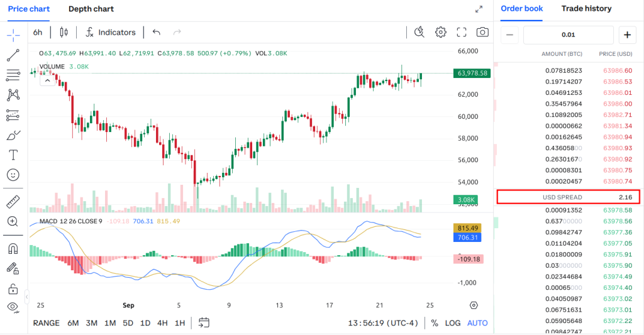Image resolution: width=644 pixels, height=335 pixels.
Task: Open the emoji sticker tool
Action: tap(13, 174)
